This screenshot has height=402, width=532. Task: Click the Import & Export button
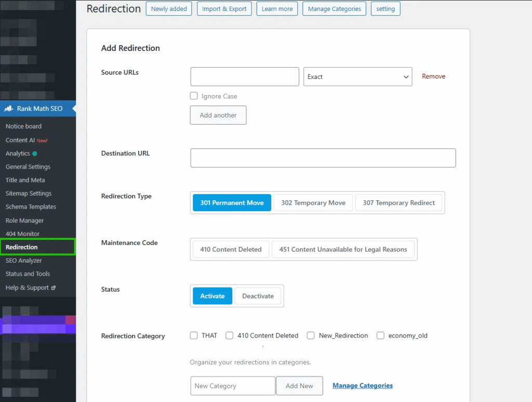point(224,9)
